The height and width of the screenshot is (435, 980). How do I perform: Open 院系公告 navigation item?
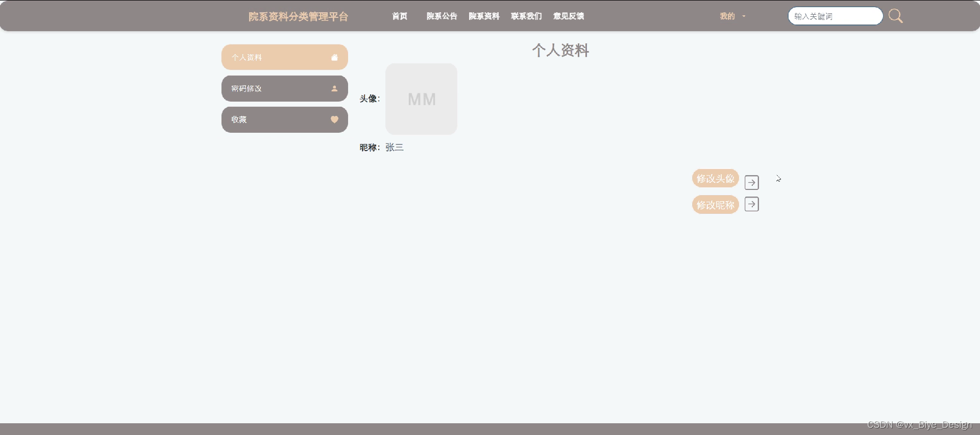(442, 16)
